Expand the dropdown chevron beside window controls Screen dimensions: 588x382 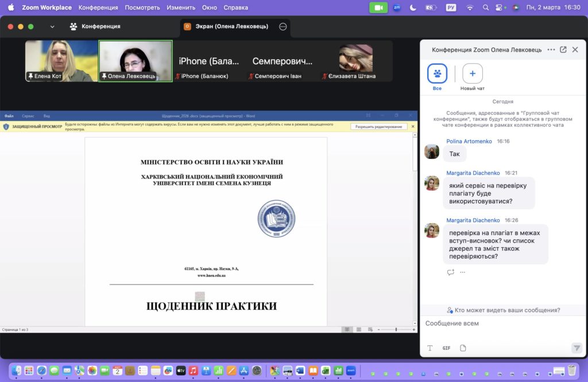(x=53, y=26)
